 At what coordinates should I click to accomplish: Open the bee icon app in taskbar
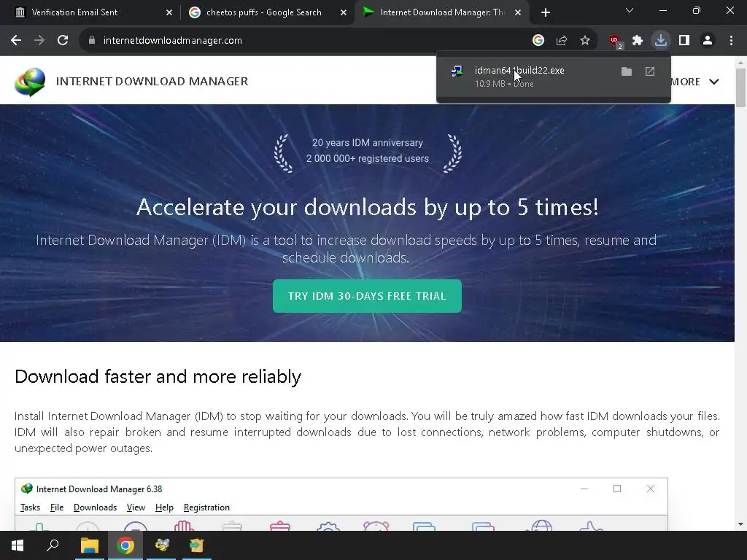[x=161, y=545]
